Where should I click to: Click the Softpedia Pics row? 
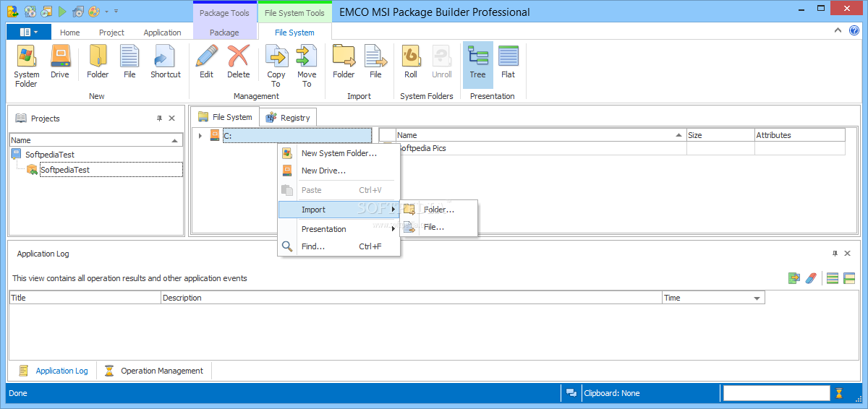pyautogui.click(x=612, y=148)
